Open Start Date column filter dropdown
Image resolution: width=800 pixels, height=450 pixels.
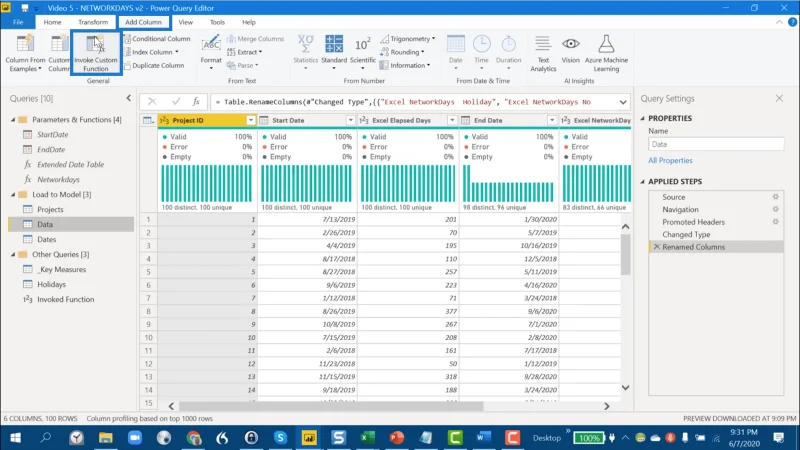click(351, 120)
